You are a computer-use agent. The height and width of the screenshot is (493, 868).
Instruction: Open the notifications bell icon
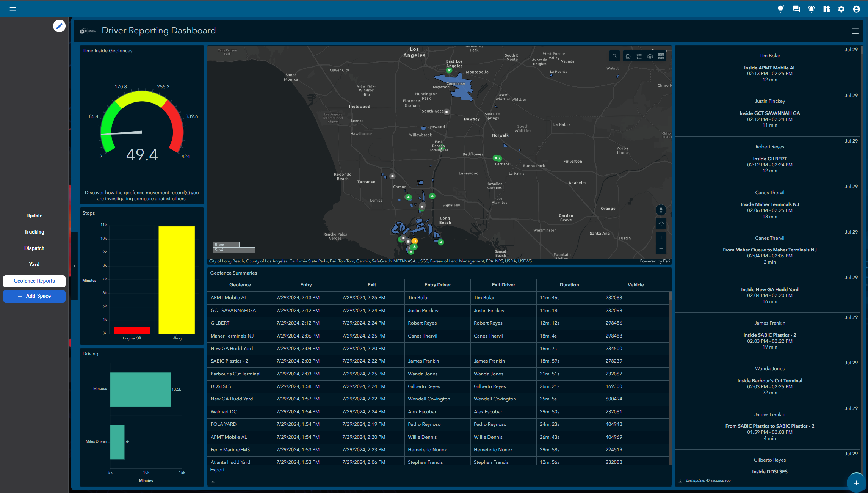click(x=811, y=9)
